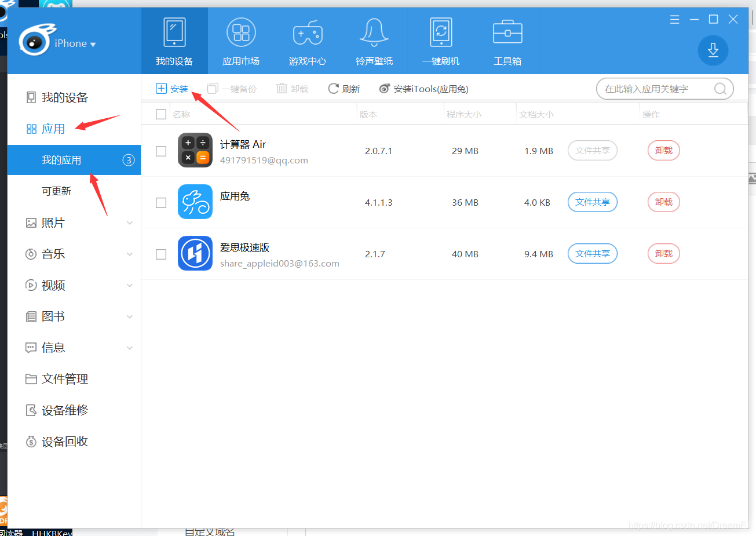Click the 卸载 toolbar button

[293, 89]
